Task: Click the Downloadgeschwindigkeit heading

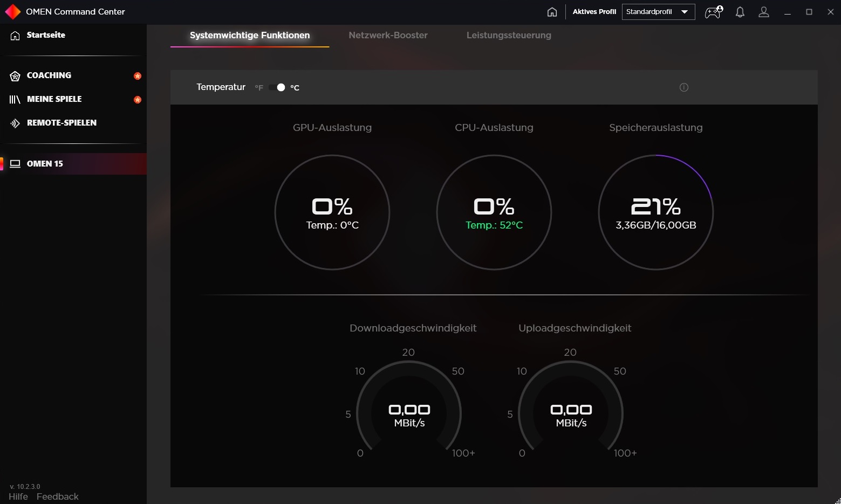Action: pyautogui.click(x=413, y=328)
